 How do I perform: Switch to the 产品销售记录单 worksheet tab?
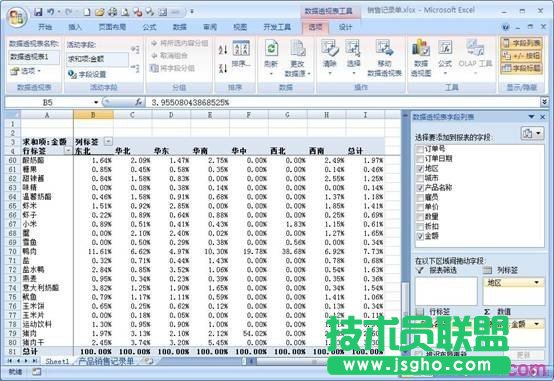pos(106,361)
